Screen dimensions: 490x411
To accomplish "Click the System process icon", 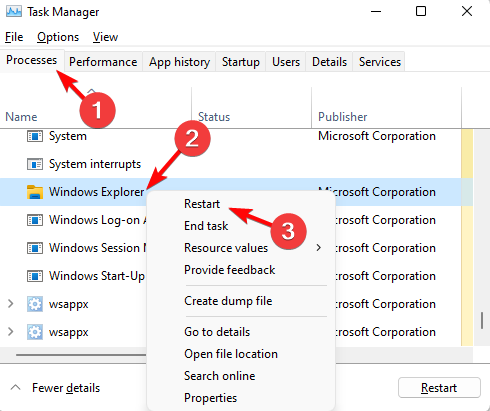I will (x=35, y=136).
